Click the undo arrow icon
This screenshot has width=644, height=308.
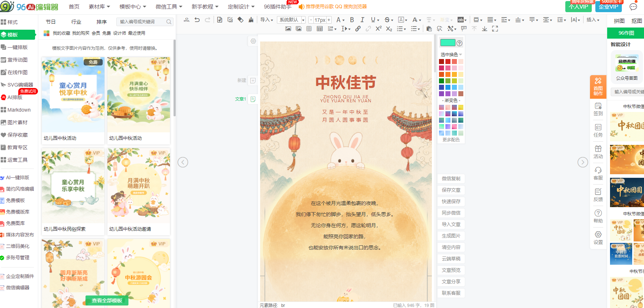click(x=197, y=20)
